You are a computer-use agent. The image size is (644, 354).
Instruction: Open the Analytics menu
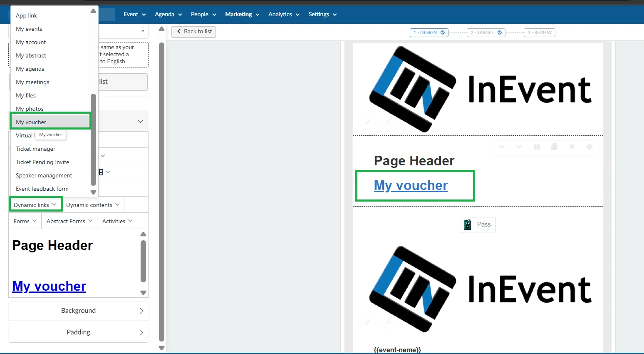[x=284, y=14]
